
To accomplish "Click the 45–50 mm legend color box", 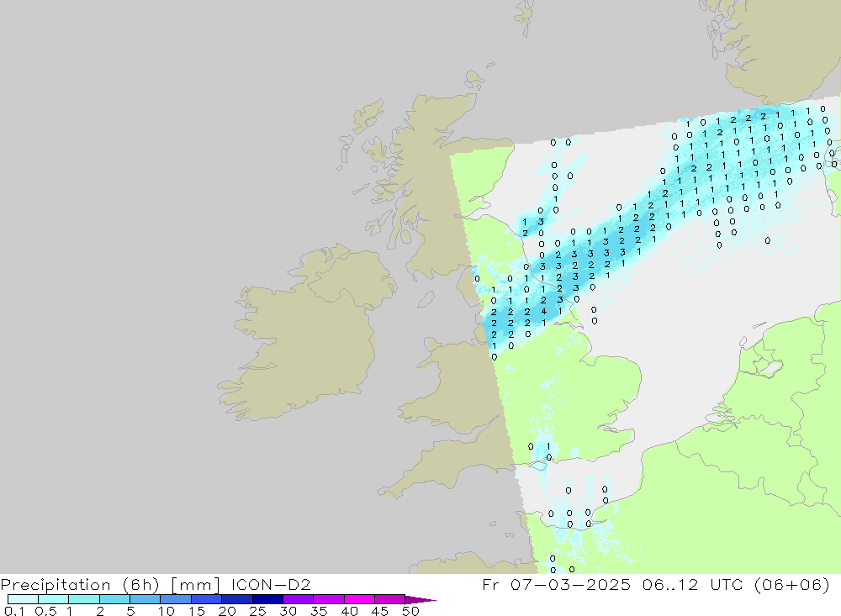I will click(389, 599).
